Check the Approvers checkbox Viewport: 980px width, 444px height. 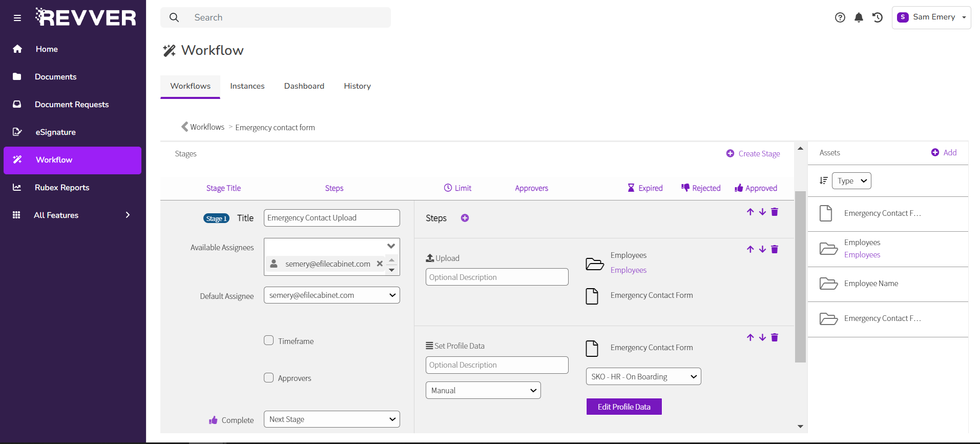click(269, 378)
